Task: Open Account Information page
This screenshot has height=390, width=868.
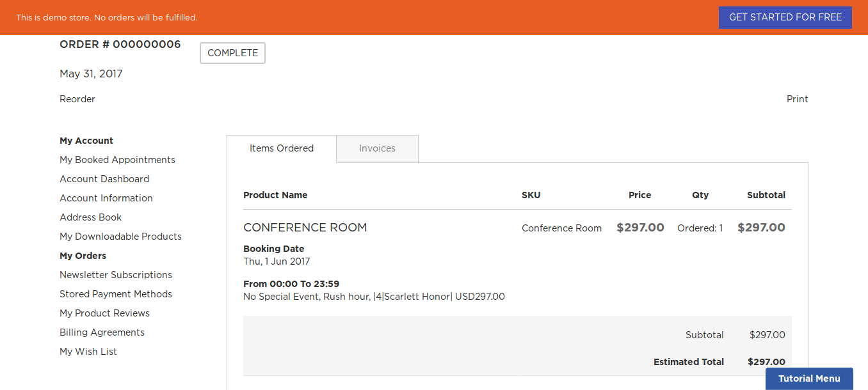Action: pos(106,198)
